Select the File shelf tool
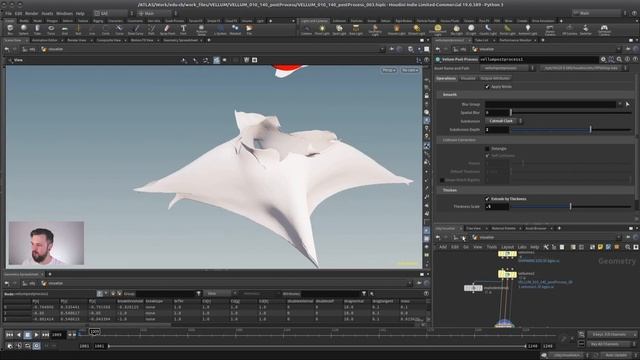The width and height of the screenshot is (640, 360). tap(249, 29)
